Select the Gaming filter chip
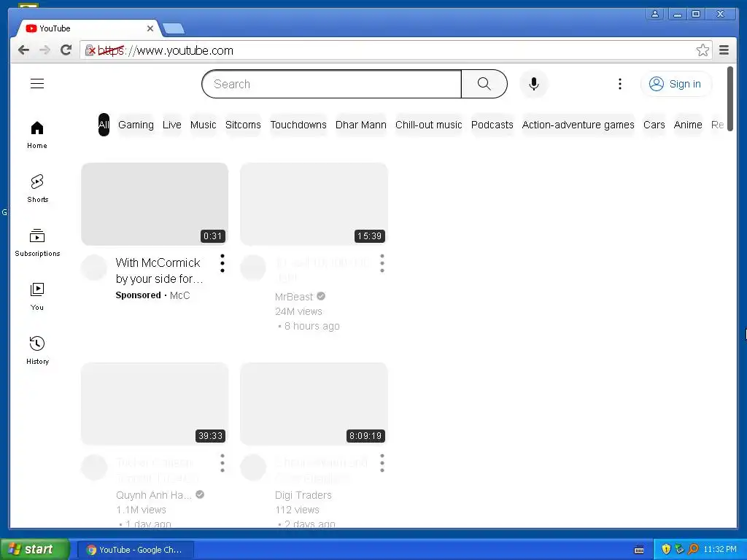The width and height of the screenshot is (747, 560). click(136, 125)
